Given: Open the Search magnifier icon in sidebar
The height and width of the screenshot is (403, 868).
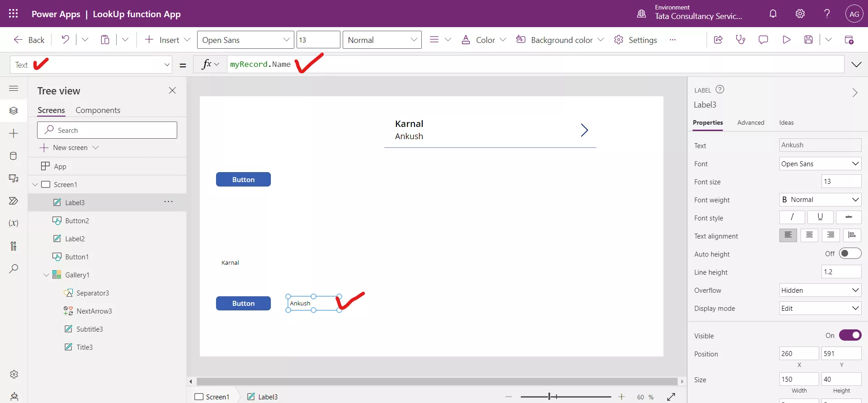Looking at the screenshot, I should coord(14,269).
